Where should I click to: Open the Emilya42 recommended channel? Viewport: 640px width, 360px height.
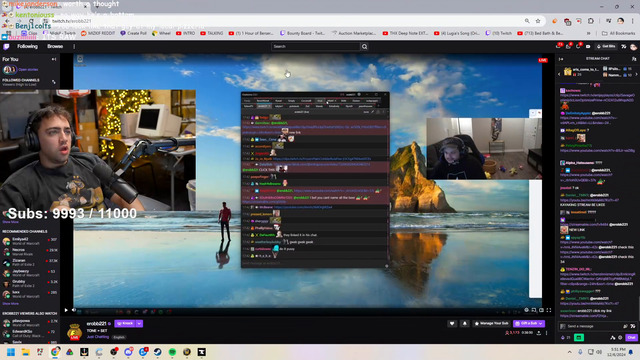click(x=29, y=241)
